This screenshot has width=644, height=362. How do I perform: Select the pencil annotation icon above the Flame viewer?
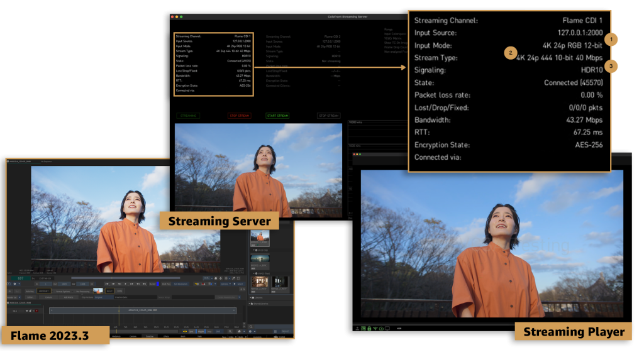(x=233, y=278)
